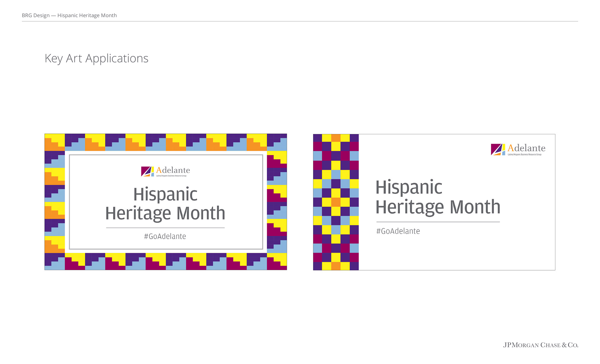Click the Adelante logo icon in right banner
600x364 pixels.
point(498,149)
